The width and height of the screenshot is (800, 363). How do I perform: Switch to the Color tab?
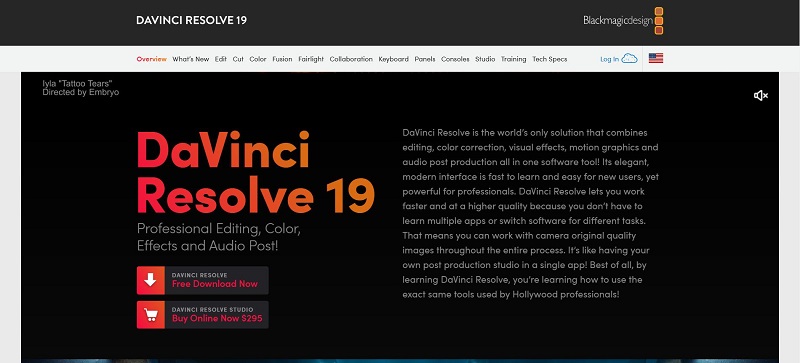(258, 59)
